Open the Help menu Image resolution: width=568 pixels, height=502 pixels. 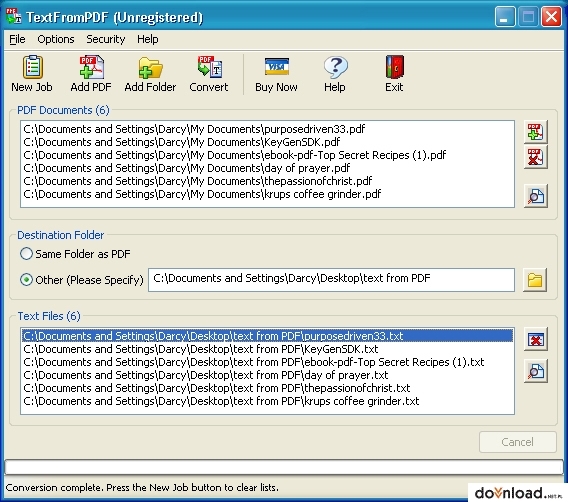click(147, 39)
